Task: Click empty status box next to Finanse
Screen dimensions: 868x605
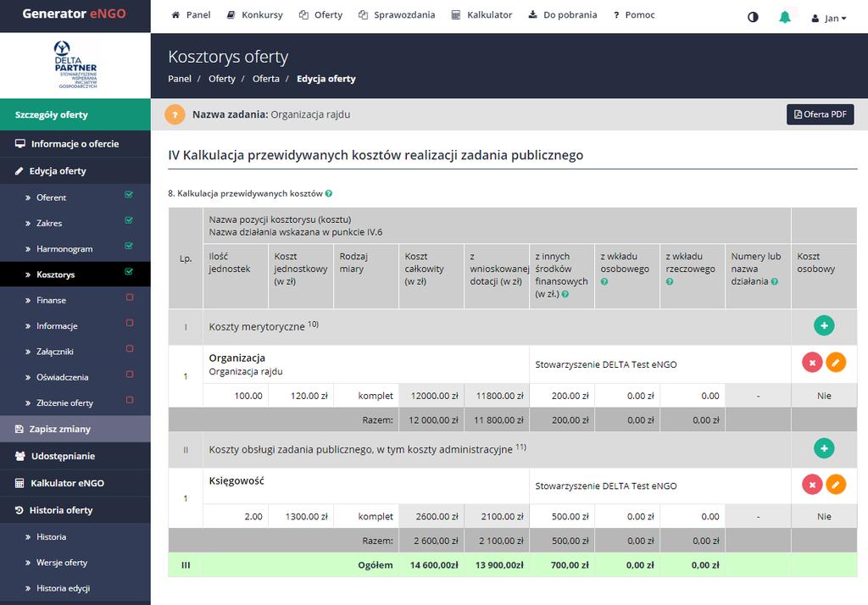Action: [x=130, y=297]
